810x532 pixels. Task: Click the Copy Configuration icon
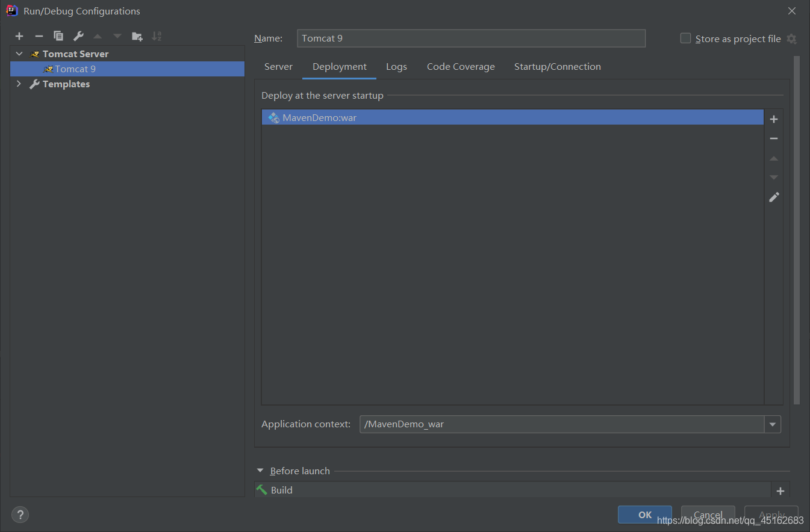58,36
